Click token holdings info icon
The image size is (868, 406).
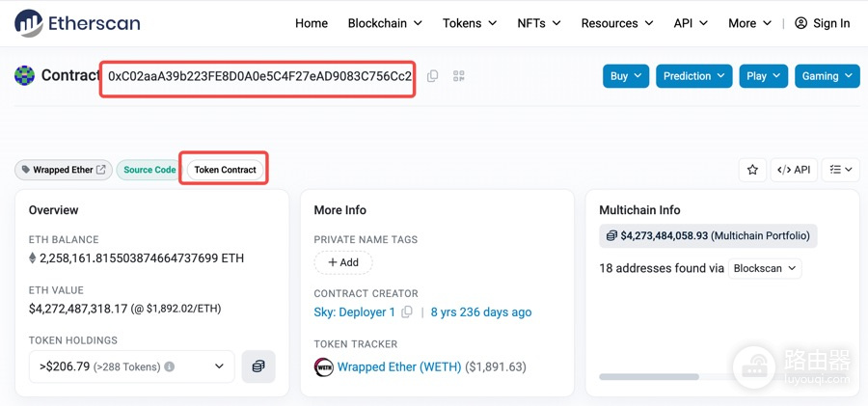coord(170,366)
